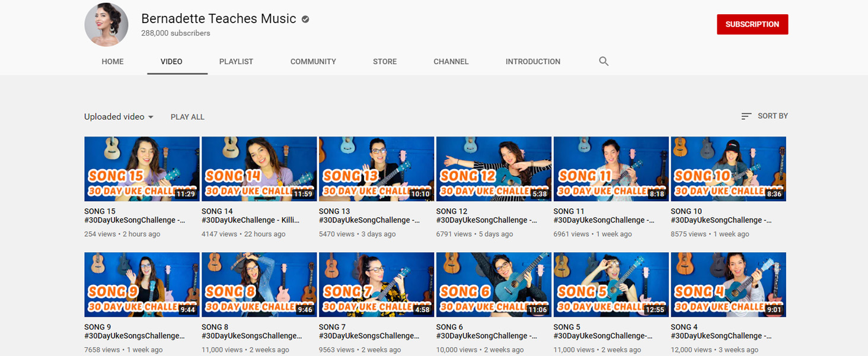The image size is (868, 356).
Task: Open the SONG 11 video thumbnail
Action: click(x=611, y=169)
